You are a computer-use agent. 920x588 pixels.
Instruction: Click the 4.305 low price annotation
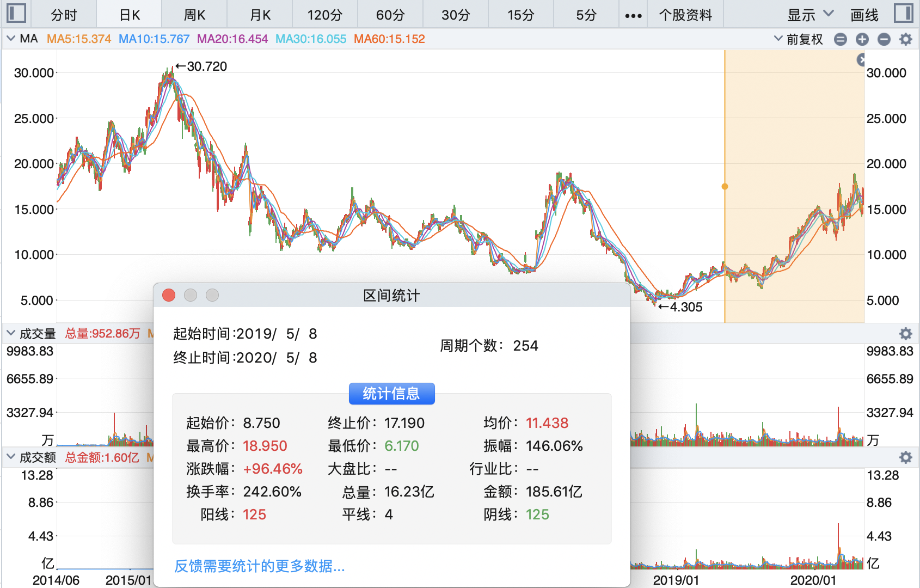(680, 307)
